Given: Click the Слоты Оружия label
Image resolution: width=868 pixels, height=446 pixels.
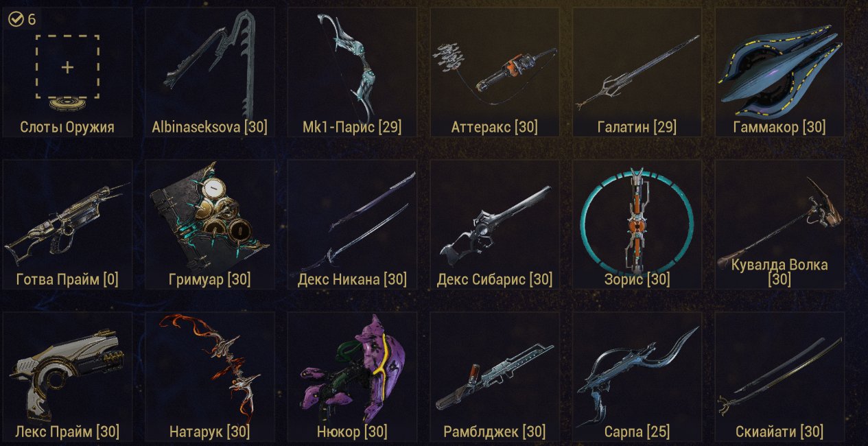Looking at the screenshot, I should point(67,127).
